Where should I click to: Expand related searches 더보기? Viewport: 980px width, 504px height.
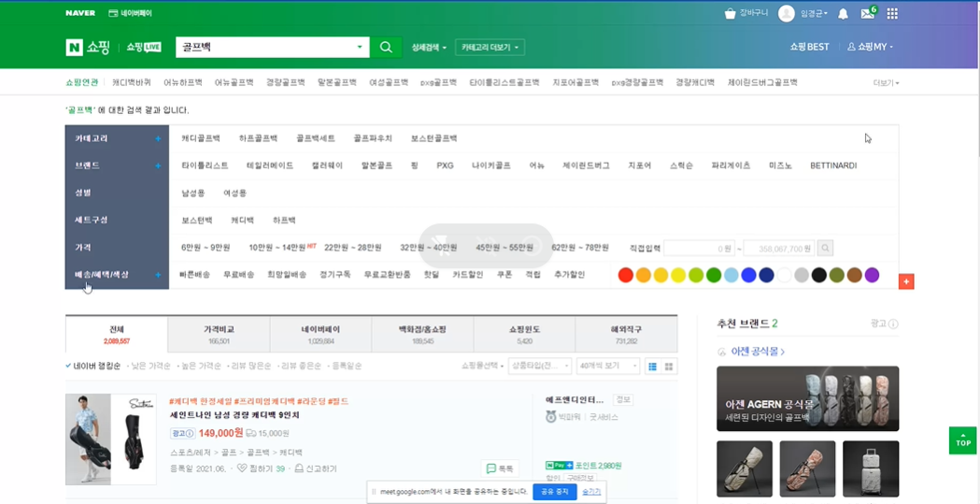coord(886,83)
